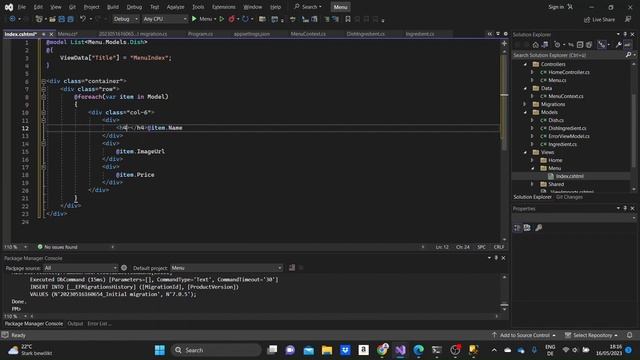Switch to the MenuContext.cs tab

click(308, 34)
